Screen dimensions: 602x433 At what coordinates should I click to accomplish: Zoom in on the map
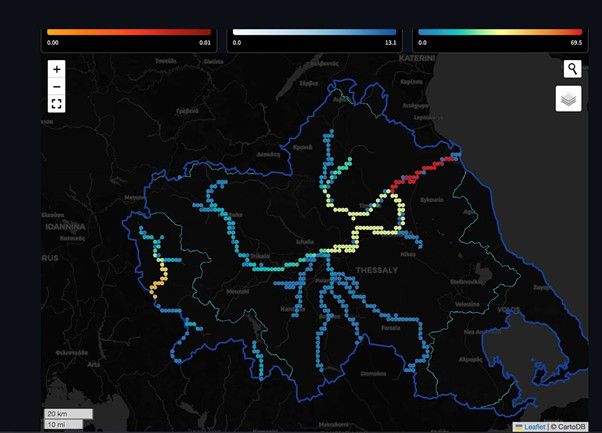coord(57,69)
